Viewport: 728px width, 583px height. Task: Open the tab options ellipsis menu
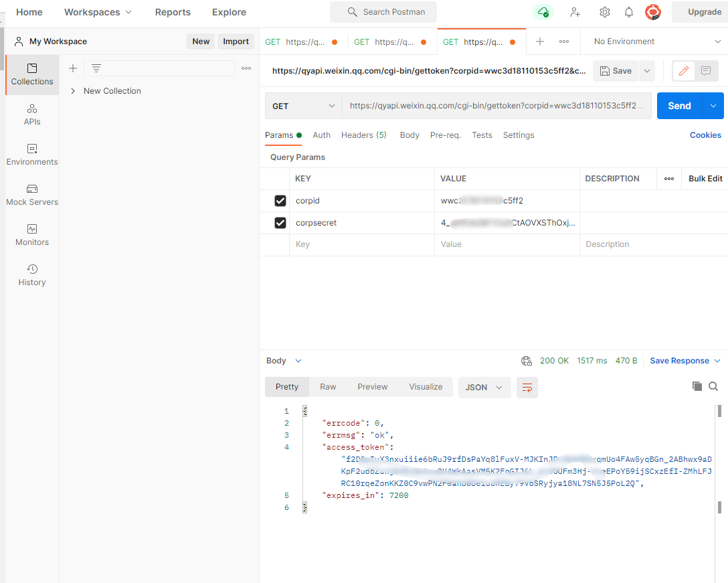pos(563,41)
